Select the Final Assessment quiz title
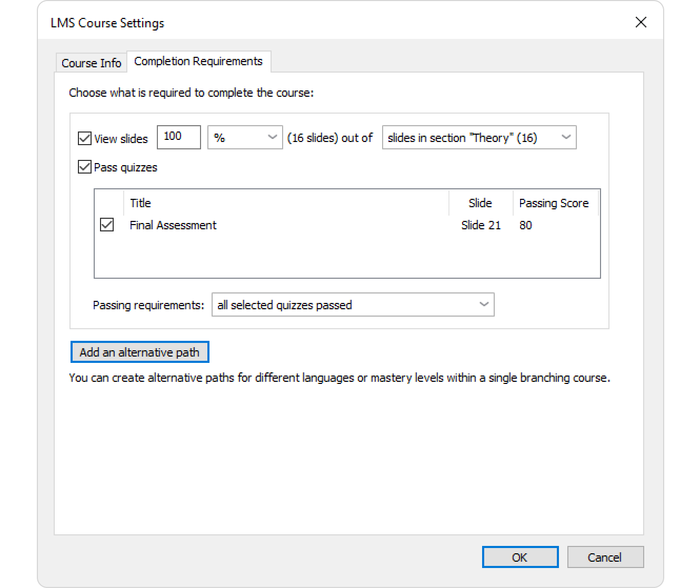 point(173,225)
